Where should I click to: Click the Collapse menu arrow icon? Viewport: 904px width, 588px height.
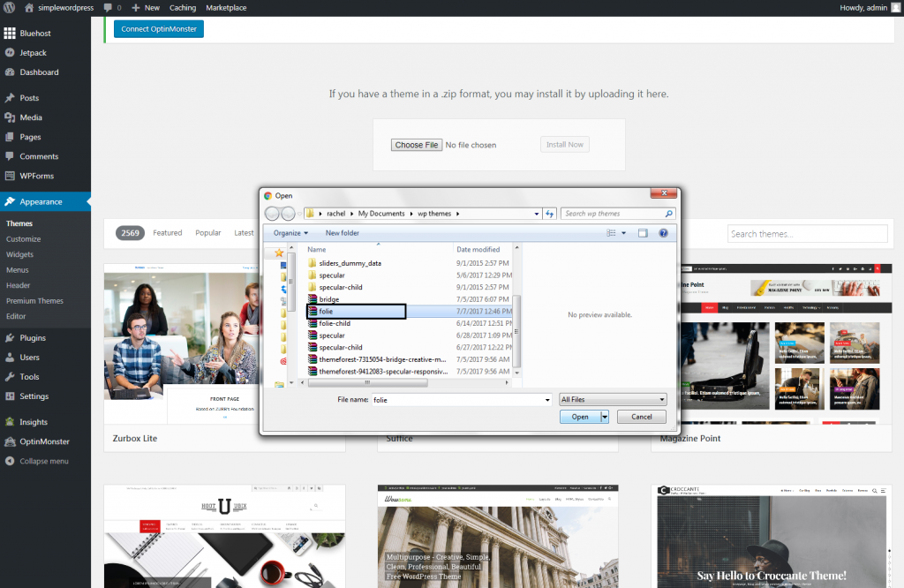(10, 461)
